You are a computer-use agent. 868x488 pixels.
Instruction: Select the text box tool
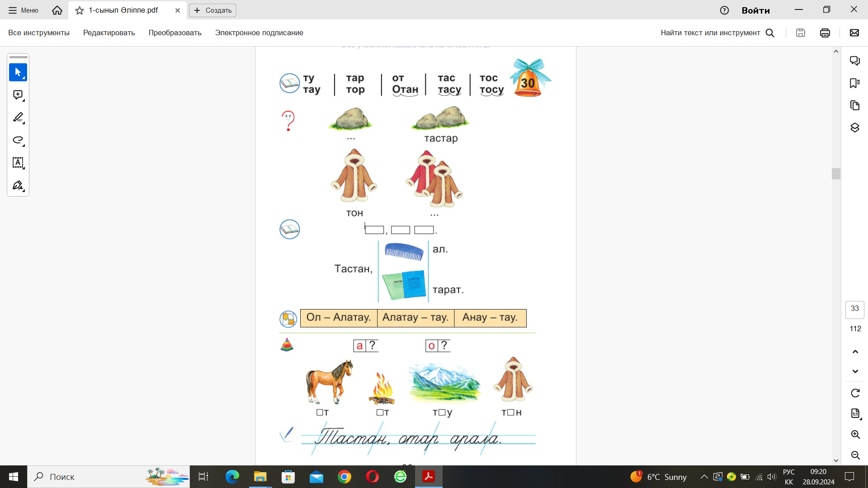pos(18,163)
